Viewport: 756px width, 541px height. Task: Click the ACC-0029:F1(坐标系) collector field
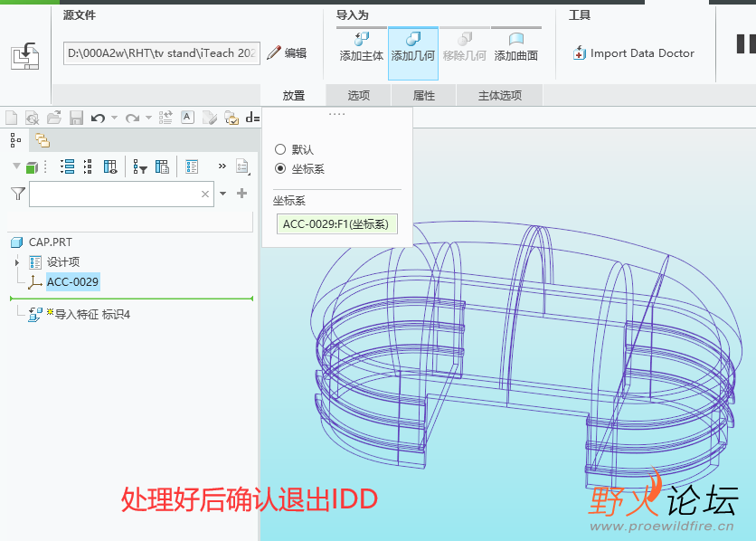(337, 224)
